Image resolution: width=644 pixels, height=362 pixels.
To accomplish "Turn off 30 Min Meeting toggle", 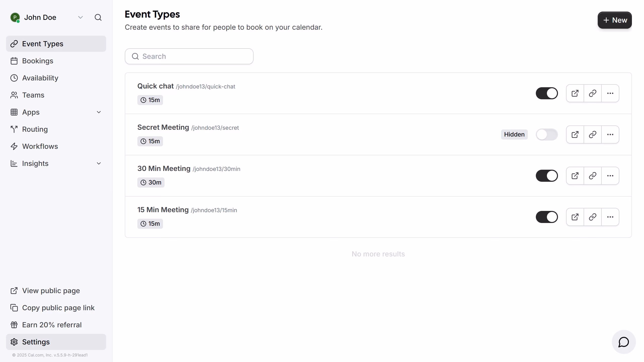I will point(547,176).
